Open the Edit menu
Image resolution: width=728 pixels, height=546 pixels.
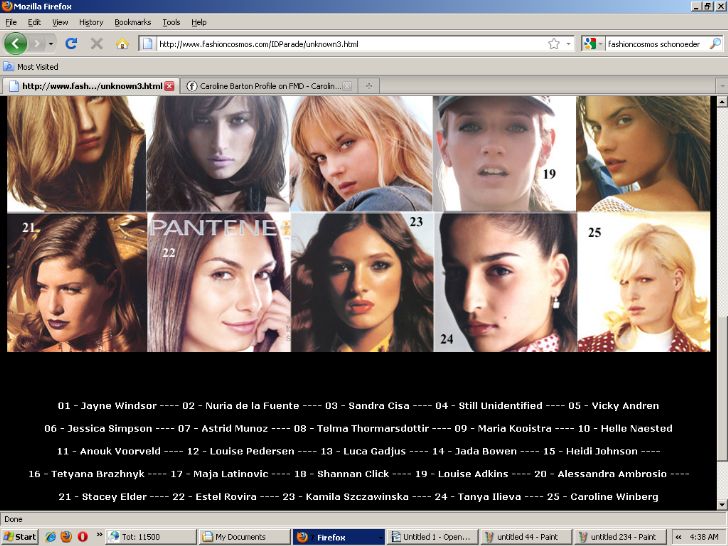[x=34, y=22]
